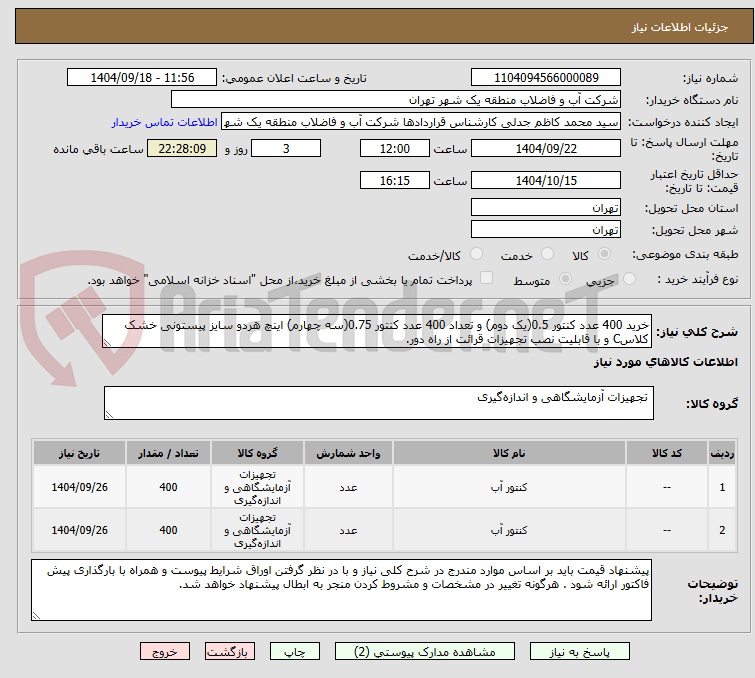Viewport: 755px width, 678px height.
Task: Click date 1404/09/26 in row 2
Action: point(79,530)
